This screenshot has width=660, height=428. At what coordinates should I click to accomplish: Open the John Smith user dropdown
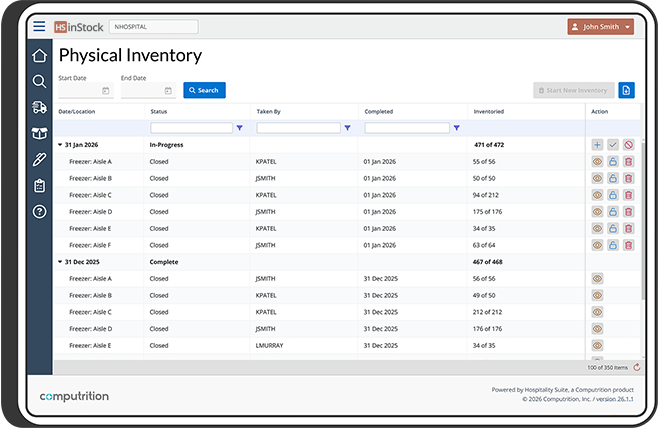pos(600,27)
